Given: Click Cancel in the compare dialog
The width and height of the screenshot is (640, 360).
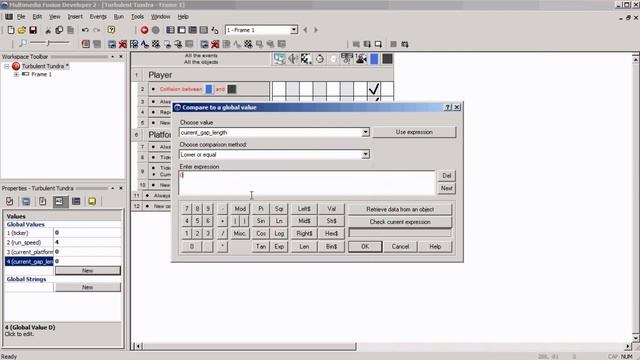Looking at the screenshot, I should [x=400, y=247].
